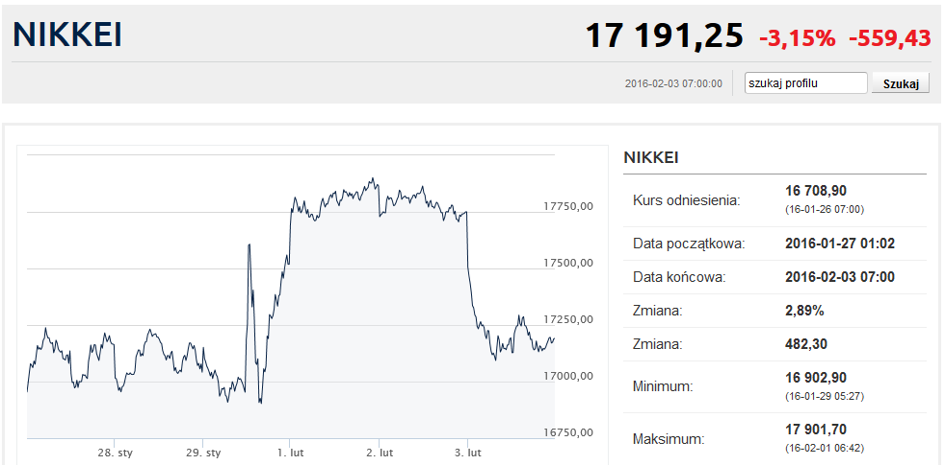Click the Minimum value 16 902,90
Screen dimensions: 945x465
[816, 378]
